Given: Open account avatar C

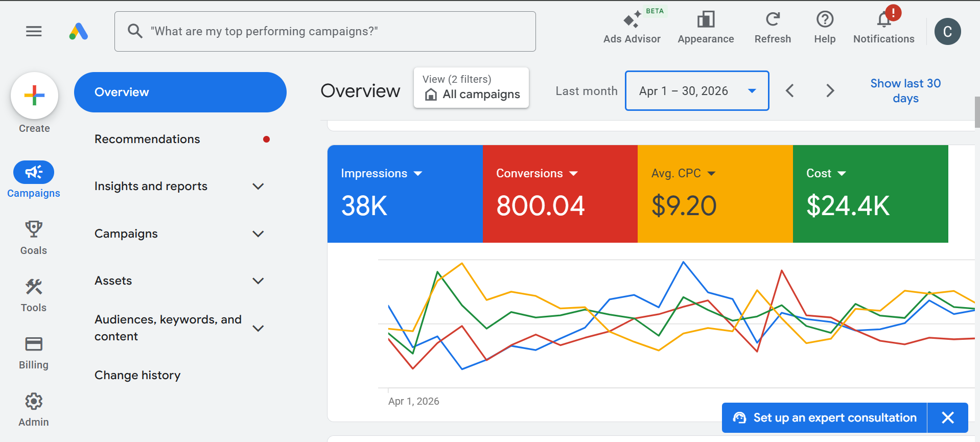Looking at the screenshot, I should (947, 32).
